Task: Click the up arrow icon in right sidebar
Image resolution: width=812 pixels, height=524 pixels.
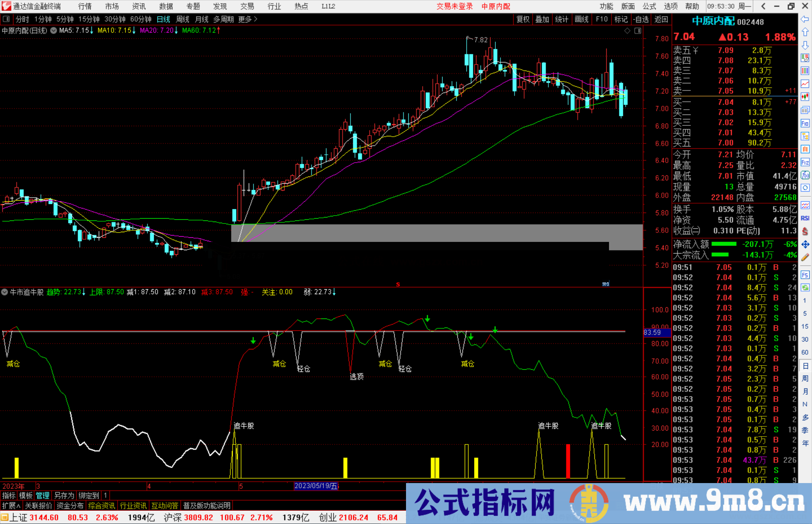Action: pos(805,32)
